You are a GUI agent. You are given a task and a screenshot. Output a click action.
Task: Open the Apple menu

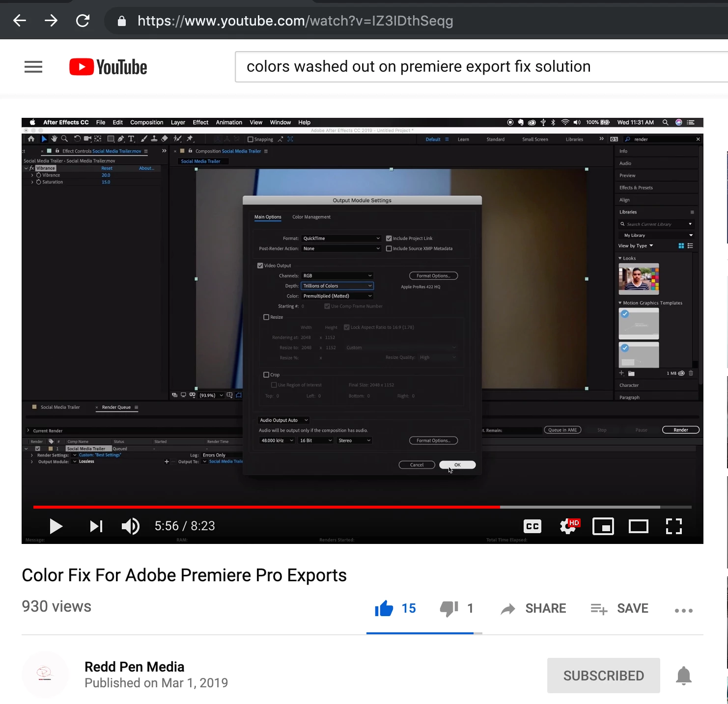(x=32, y=123)
